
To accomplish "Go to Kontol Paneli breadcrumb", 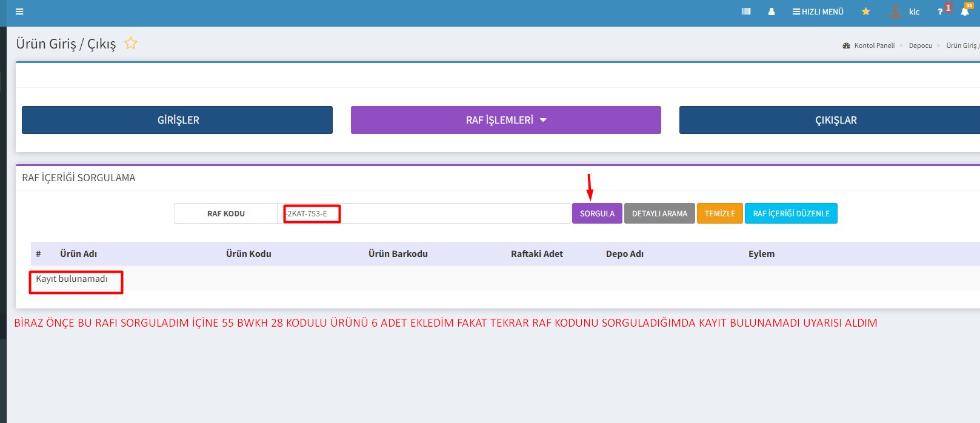I will pos(874,45).
